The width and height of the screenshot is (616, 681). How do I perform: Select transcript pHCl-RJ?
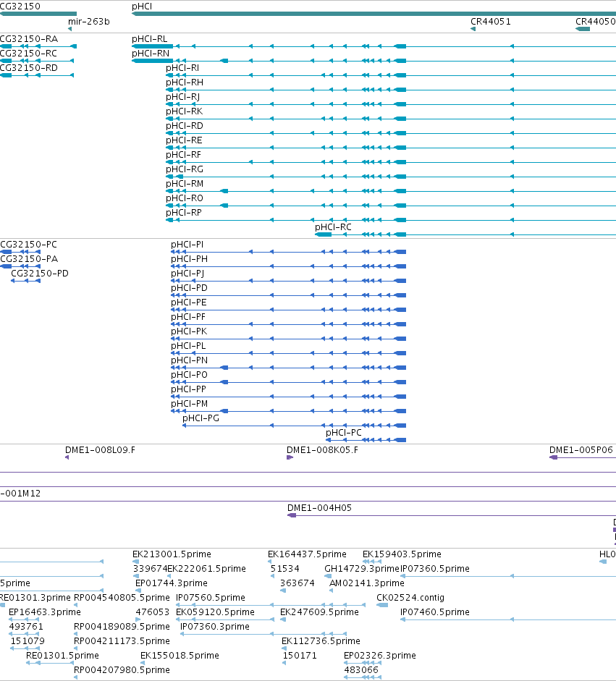[x=183, y=96]
